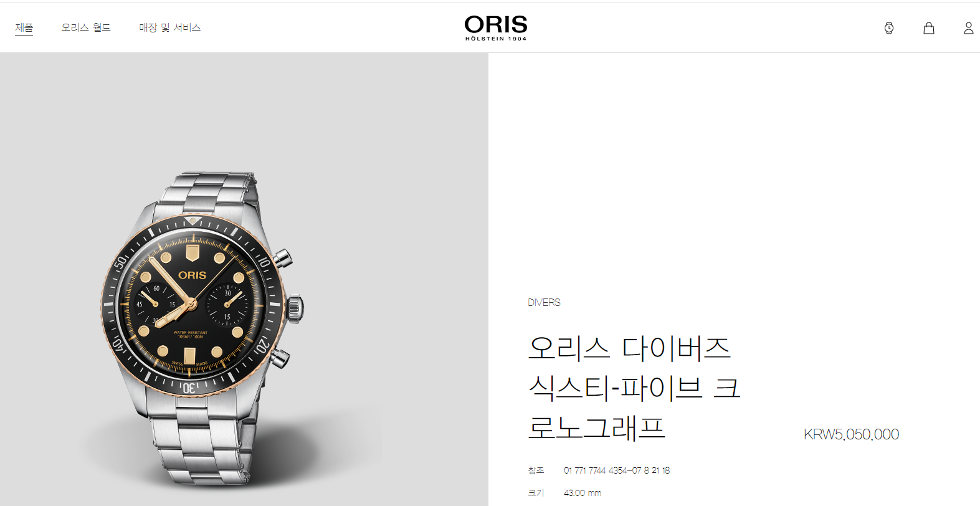Click the 43.00 mm size value

click(583, 493)
